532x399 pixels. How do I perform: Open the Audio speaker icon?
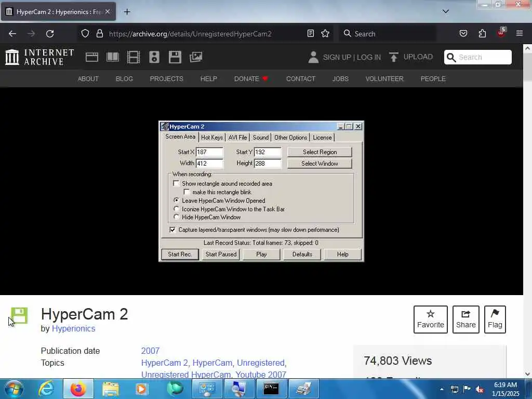[154, 57]
